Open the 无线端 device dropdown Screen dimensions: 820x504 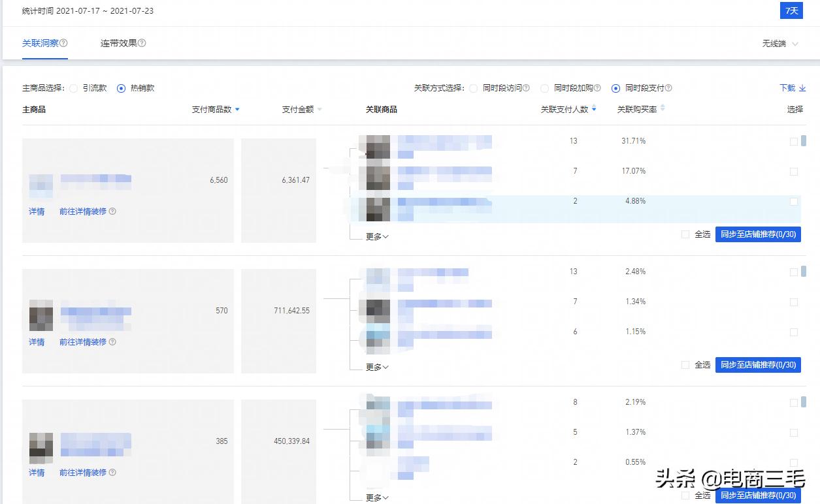click(x=780, y=44)
